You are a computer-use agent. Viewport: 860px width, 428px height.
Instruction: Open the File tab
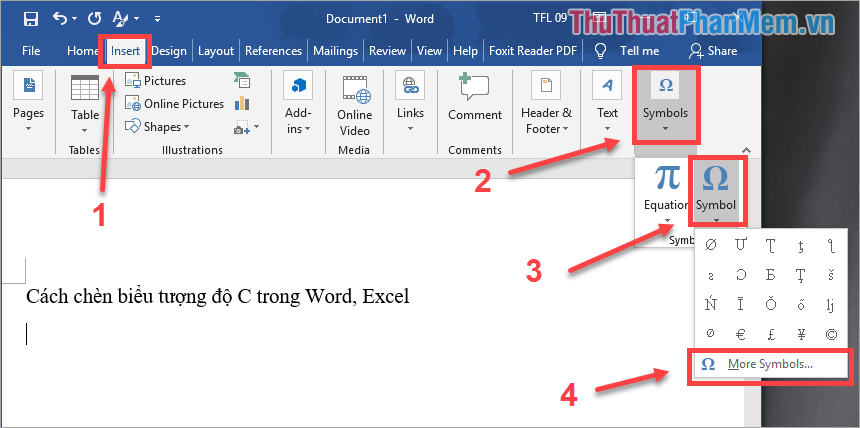[x=31, y=51]
